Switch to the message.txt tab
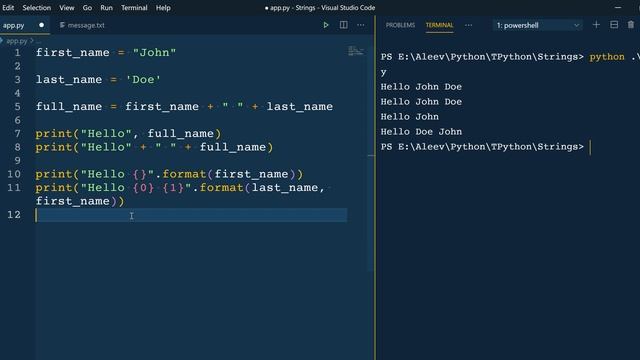This screenshot has width=640, height=360. [x=82, y=25]
